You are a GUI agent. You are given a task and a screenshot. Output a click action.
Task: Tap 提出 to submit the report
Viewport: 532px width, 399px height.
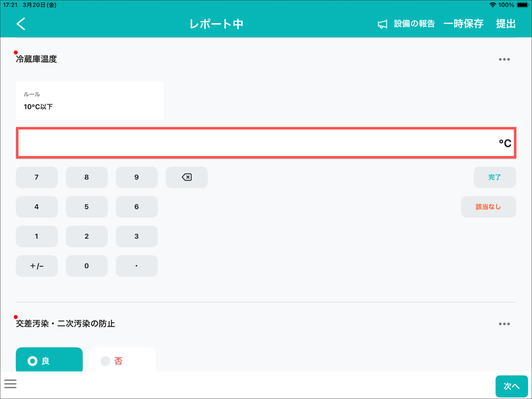[x=506, y=24]
